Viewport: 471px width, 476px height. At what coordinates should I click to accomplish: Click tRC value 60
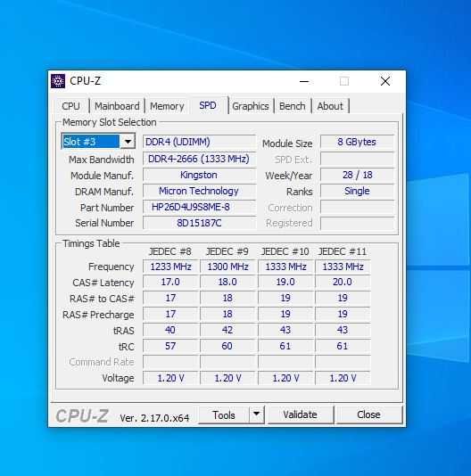[x=227, y=346]
